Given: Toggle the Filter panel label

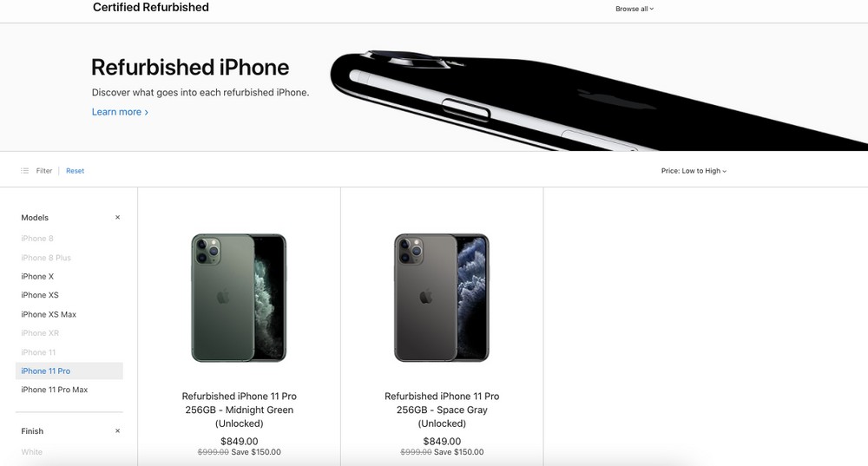Looking at the screenshot, I should pos(44,171).
